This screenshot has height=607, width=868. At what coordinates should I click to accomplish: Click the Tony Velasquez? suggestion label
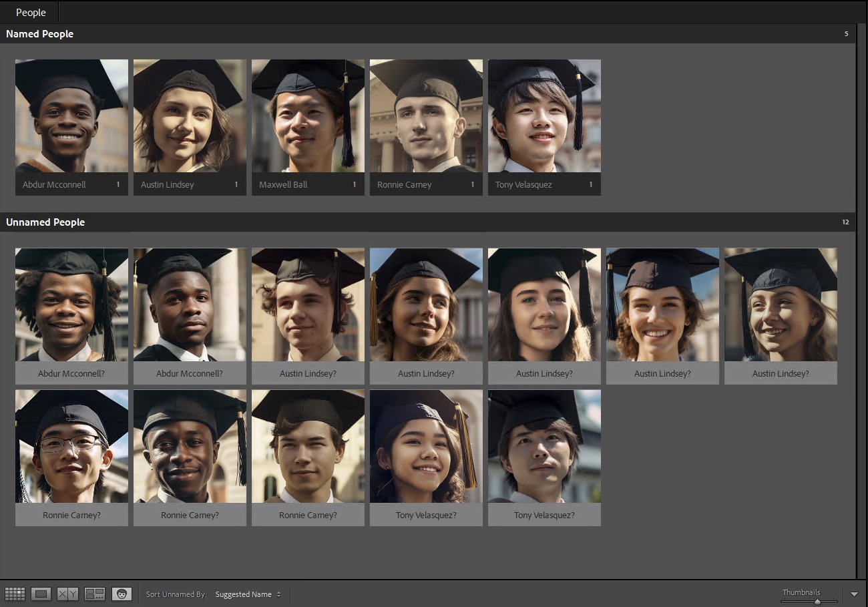425,514
